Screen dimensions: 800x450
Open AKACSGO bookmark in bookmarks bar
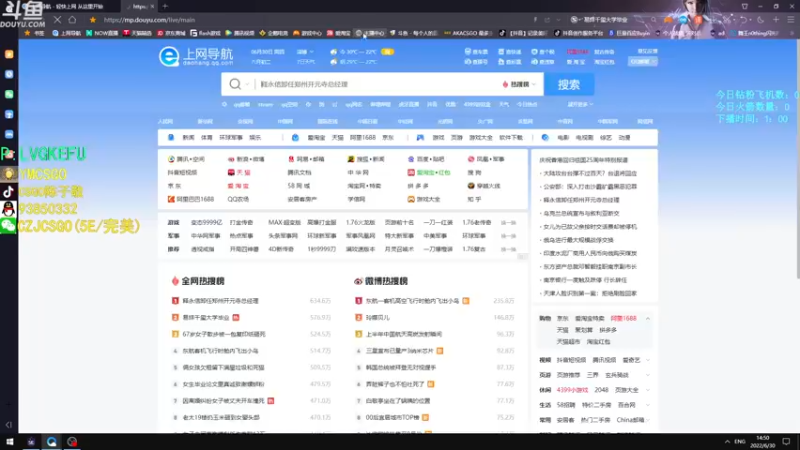pyautogui.click(x=467, y=33)
